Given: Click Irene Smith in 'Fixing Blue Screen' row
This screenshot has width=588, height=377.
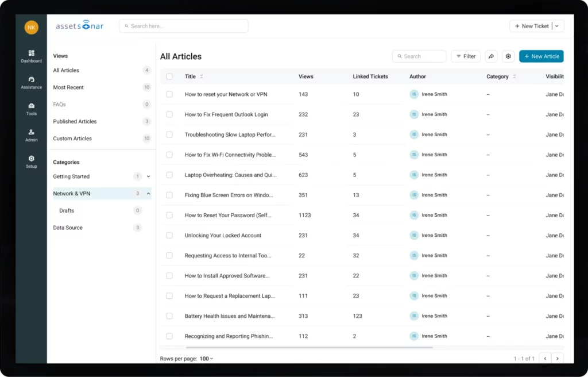Looking at the screenshot, I should [x=434, y=195].
